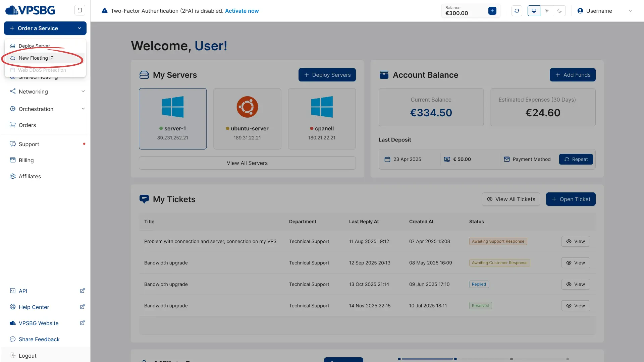Select the server-1 card
Viewport: 644px width, 362px height.
click(x=173, y=119)
